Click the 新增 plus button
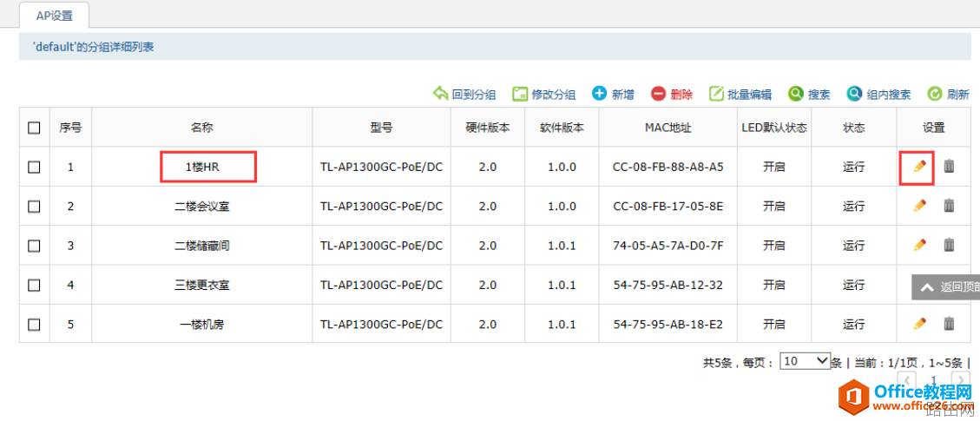 tap(613, 95)
